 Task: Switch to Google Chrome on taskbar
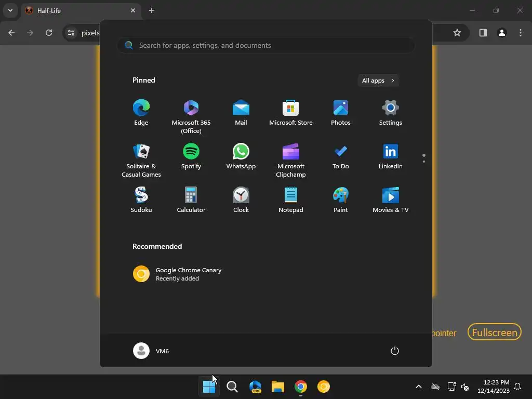coord(301,387)
